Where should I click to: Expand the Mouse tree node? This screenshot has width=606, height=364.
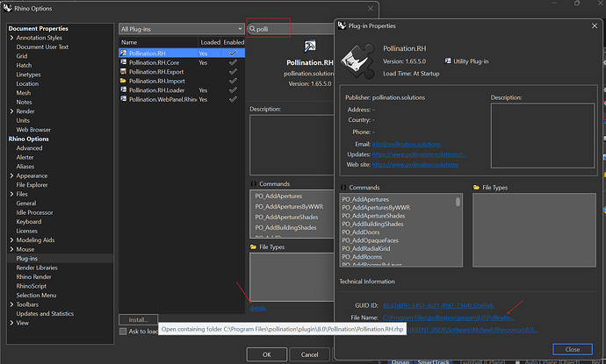tap(11, 249)
